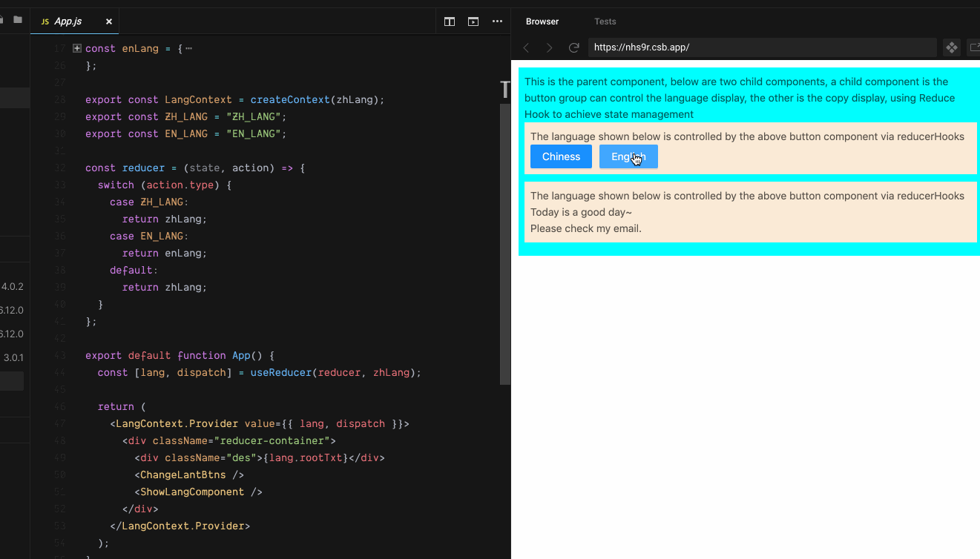
Task: Click the export const ZH_LANG line
Action: pyautogui.click(x=185, y=116)
